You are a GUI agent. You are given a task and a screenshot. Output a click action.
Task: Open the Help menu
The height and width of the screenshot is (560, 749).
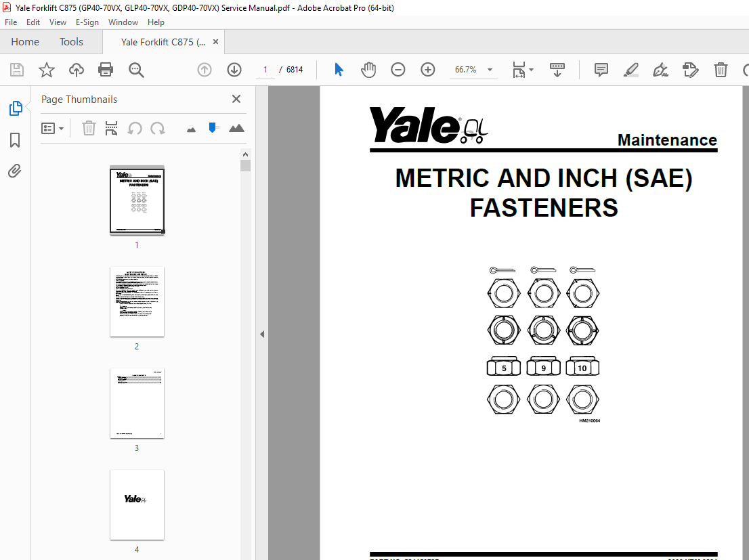coord(156,22)
